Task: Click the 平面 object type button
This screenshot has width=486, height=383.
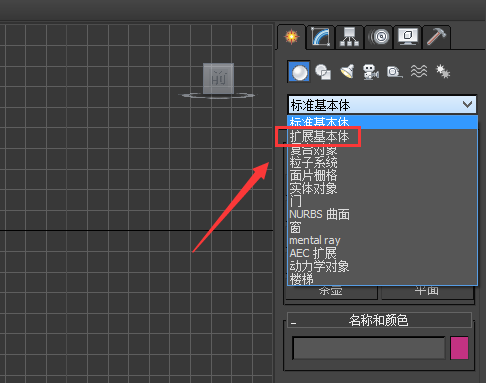Action: pos(427,292)
